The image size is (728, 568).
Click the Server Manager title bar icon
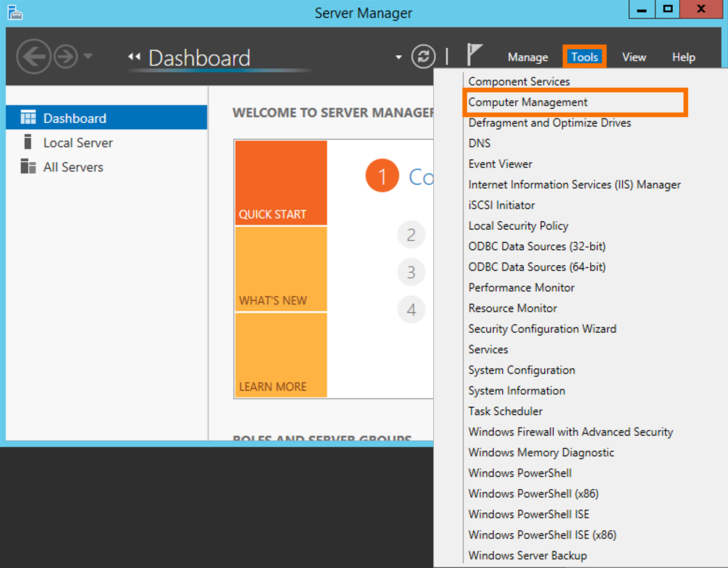tap(15, 13)
